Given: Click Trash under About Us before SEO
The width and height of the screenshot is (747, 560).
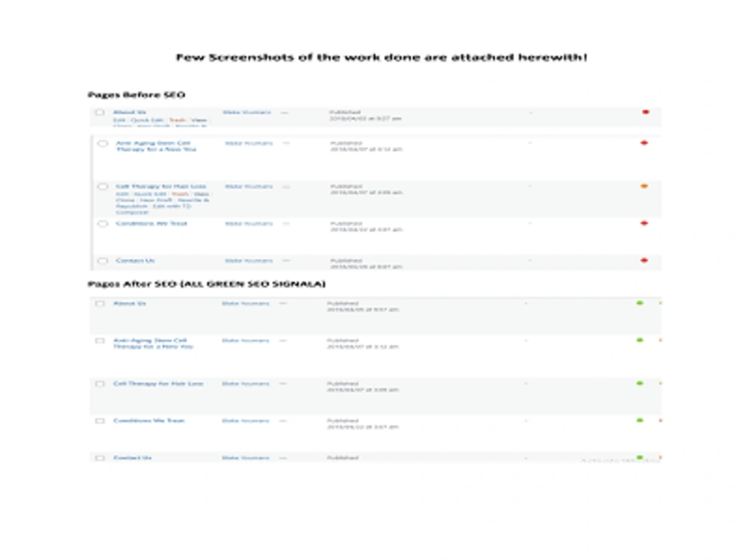Looking at the screenshot, I should coord(177,120).
